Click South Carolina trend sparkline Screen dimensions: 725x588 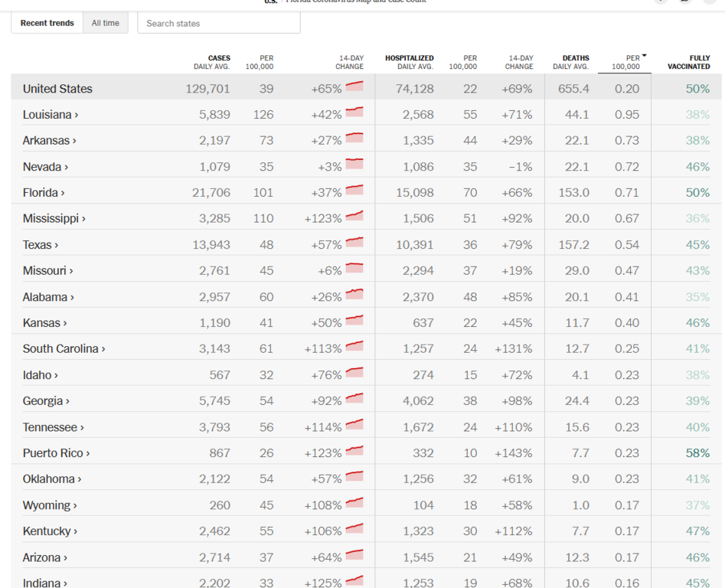354,348
